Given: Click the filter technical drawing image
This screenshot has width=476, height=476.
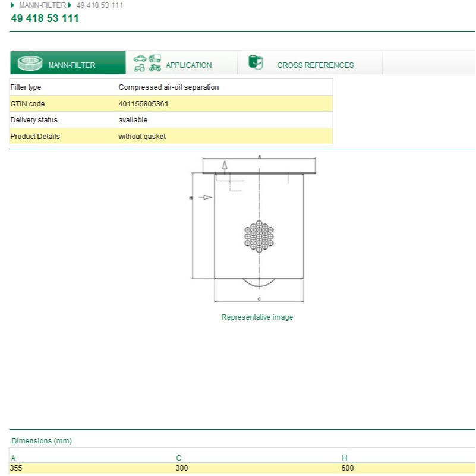Looking at the screenshot, I should coord(253,229).
